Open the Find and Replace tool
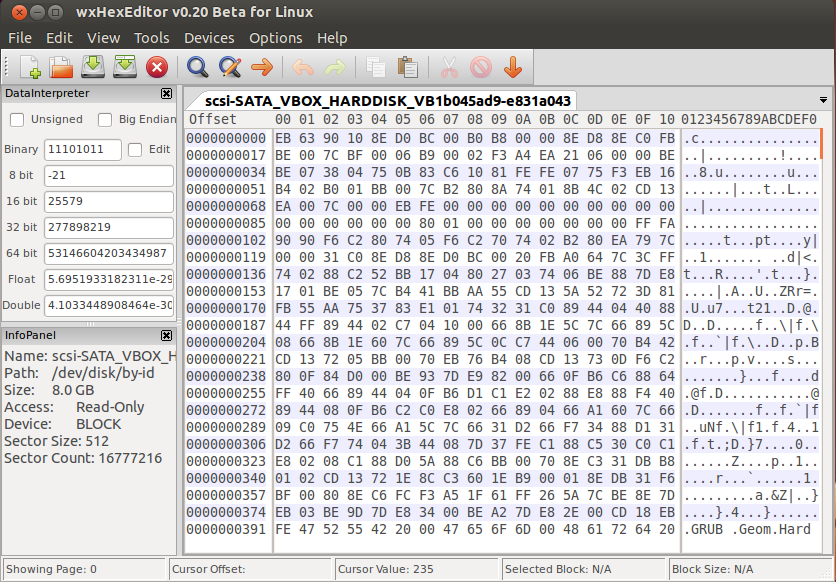This screenshot has height=582, width=836. pos(230,67)
